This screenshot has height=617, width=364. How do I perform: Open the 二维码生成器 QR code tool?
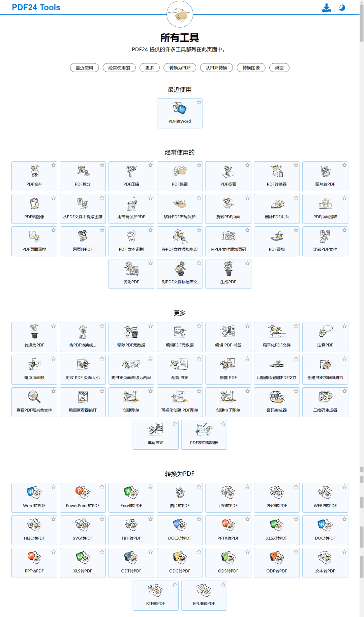325,402
